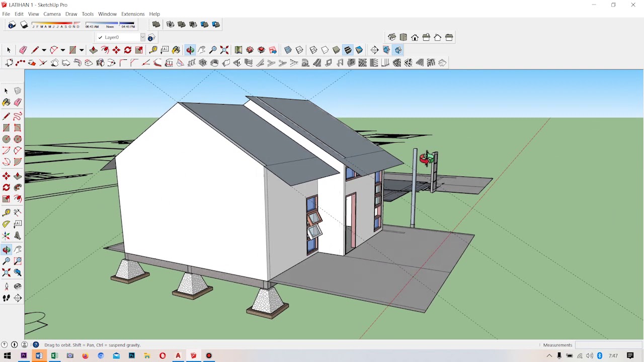The image size is (644, 362).
Task: Select the Scale tool in top toolbar
Action: click(139, 50)
